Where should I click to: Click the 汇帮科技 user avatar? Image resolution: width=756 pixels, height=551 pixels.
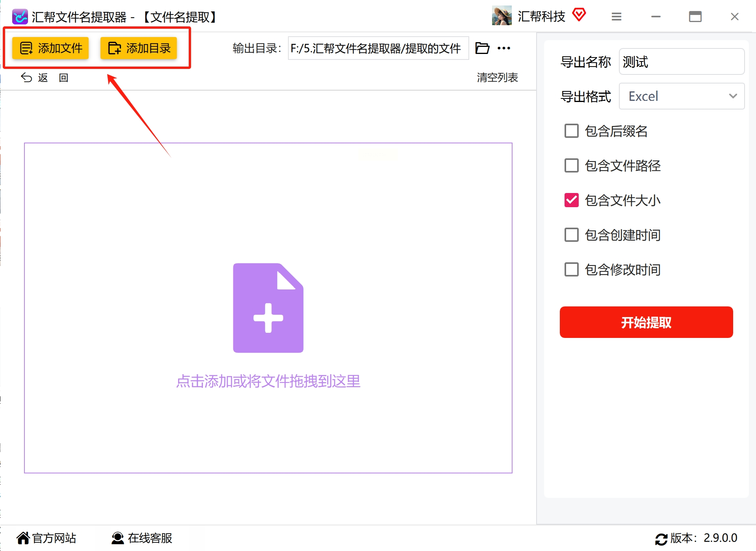[502, 16]
